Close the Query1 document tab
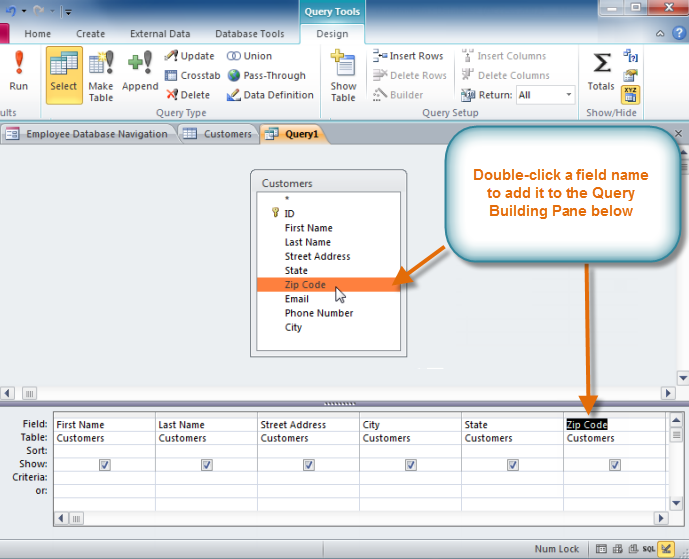689x559 pixels. [x=678, y=134]
